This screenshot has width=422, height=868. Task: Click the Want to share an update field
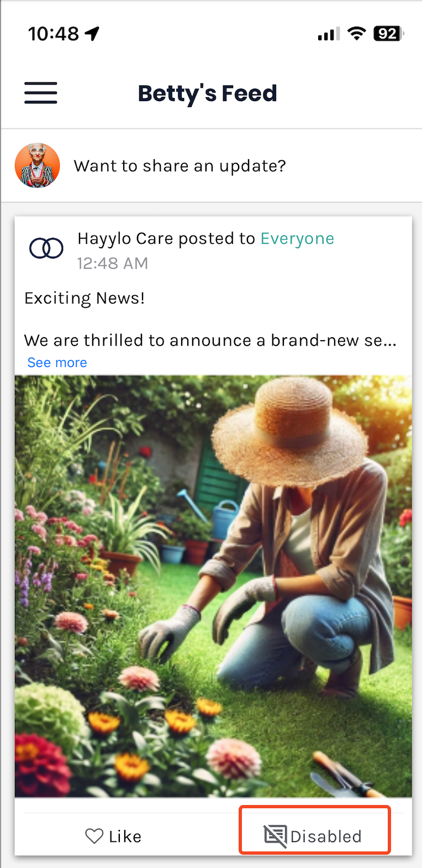pyautogui.click(x=180, y=166)
